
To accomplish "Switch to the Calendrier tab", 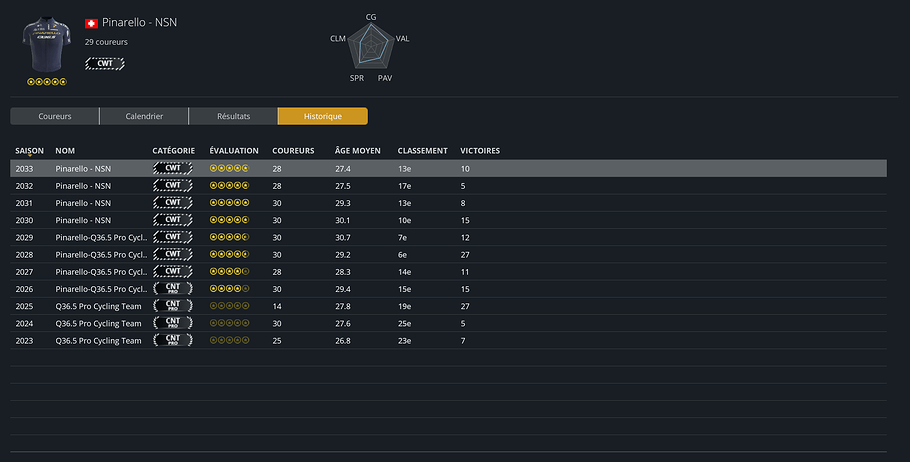I will tap(144, 116).
